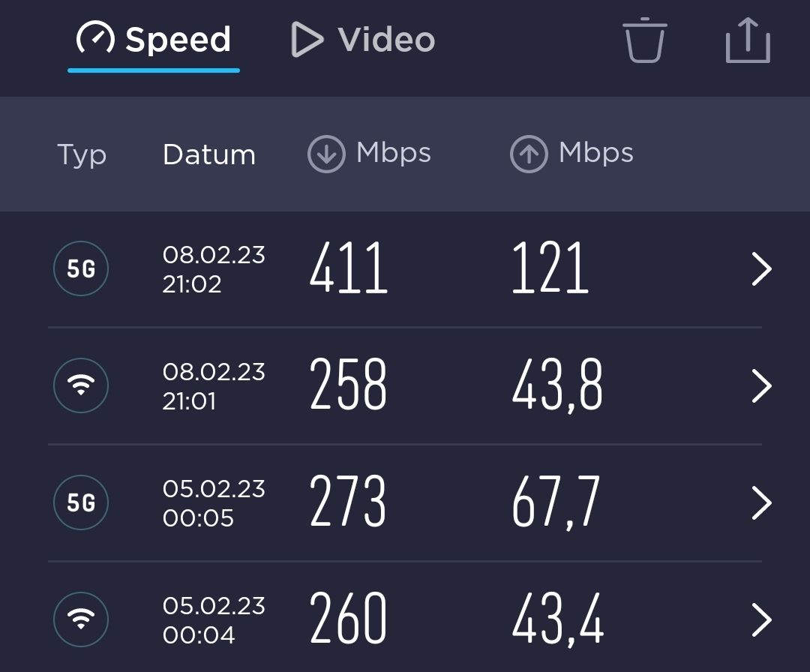The image size is (810, 672).
Task: Sort by download Mbps column label
Action: (394, 153)
